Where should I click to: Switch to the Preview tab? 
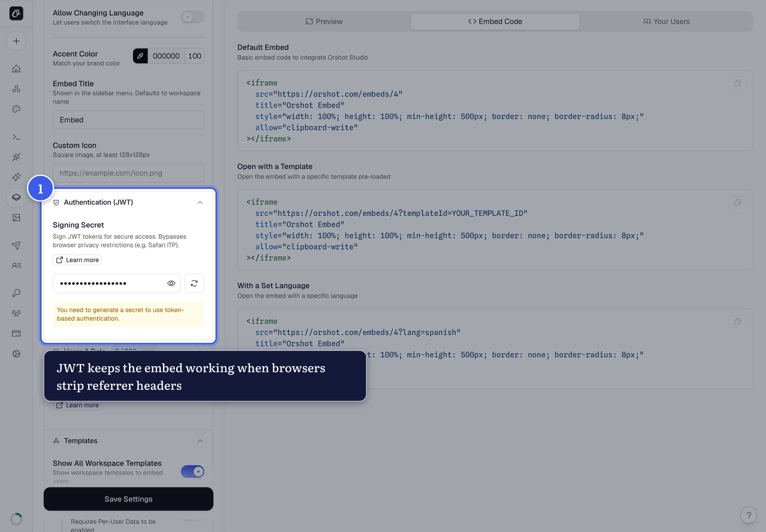(324, 22)
